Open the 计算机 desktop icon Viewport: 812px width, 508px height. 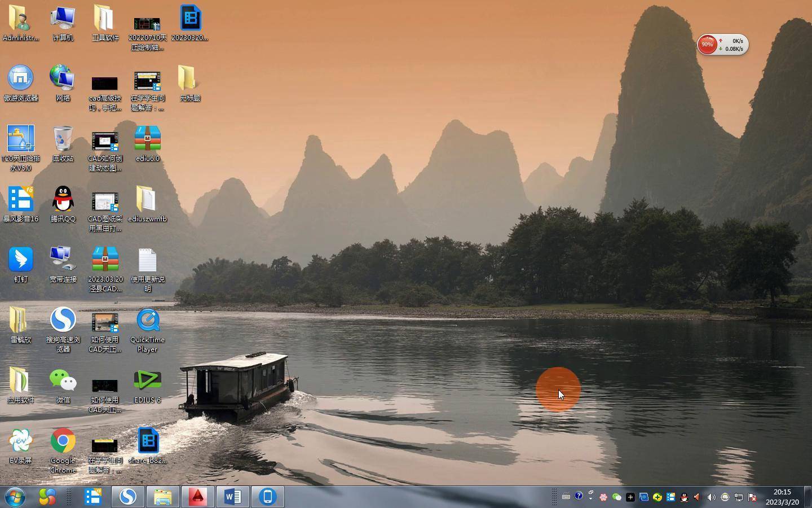click(x=63, y=23)
